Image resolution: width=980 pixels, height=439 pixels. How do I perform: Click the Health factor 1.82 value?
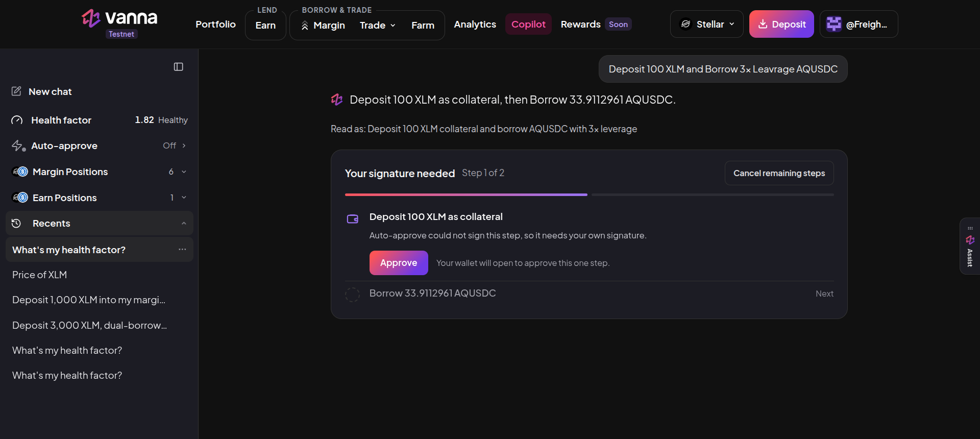coord(144,120)
